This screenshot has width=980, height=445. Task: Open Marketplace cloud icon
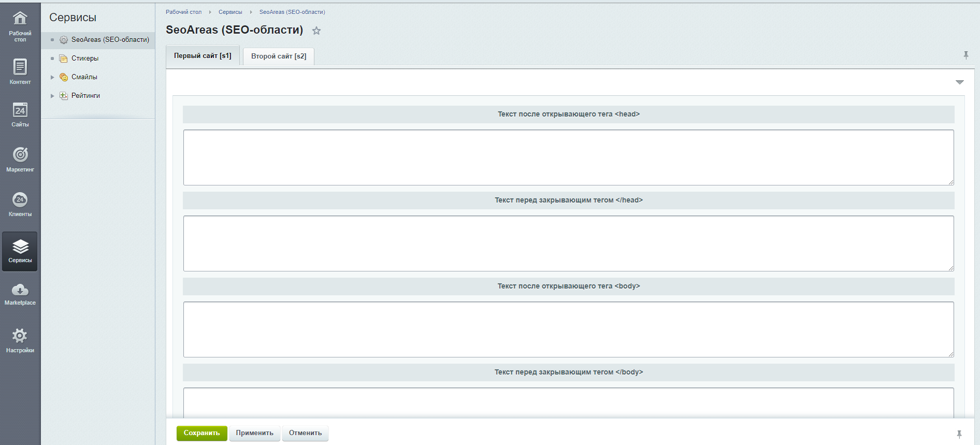coord(20,294)
